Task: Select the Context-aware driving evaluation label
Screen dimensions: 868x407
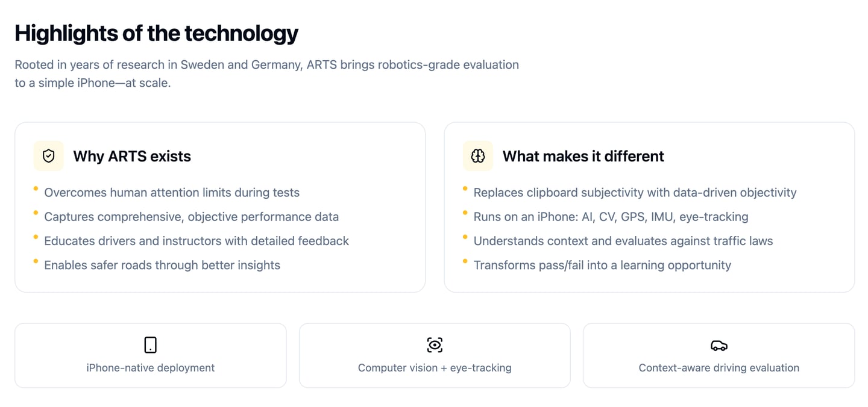Action: click(719, 368)
